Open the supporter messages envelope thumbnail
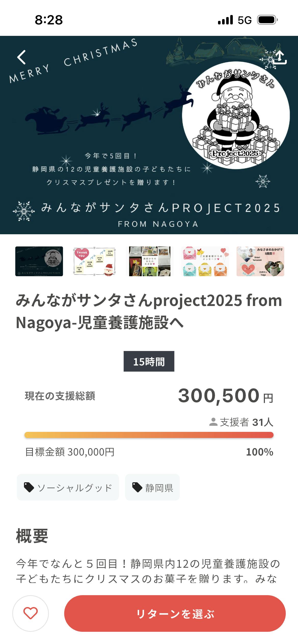Viewport: 298px width, 644px height. pyautogui.click(x=205, y=261)
